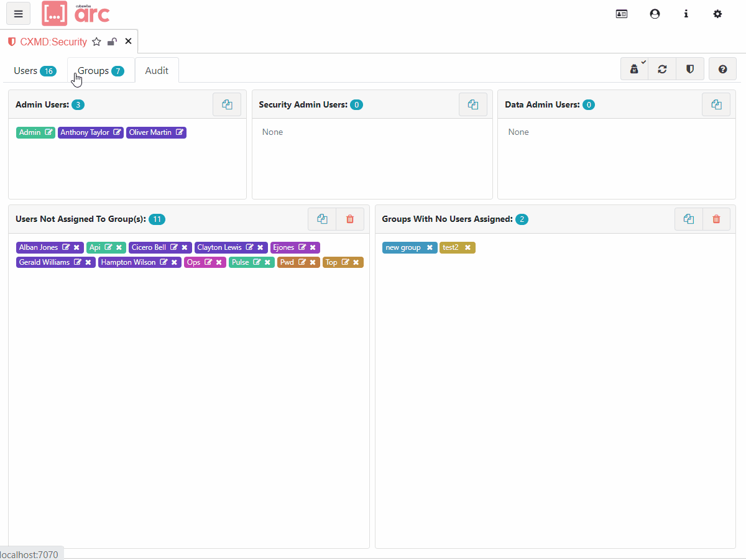Image resolution: width=746 pixels, height=560 pixels.
Task: Delete all users not assigned to groups
Action: [350, 219]
